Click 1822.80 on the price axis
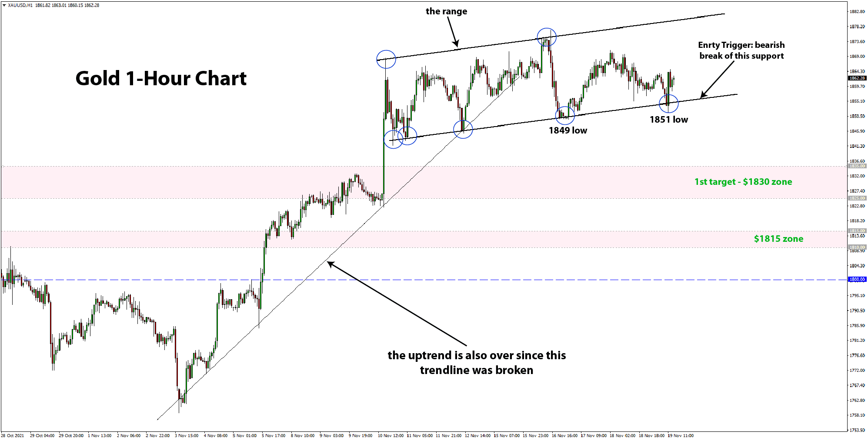This screenshot has height=441, width=868. (857, 206)
